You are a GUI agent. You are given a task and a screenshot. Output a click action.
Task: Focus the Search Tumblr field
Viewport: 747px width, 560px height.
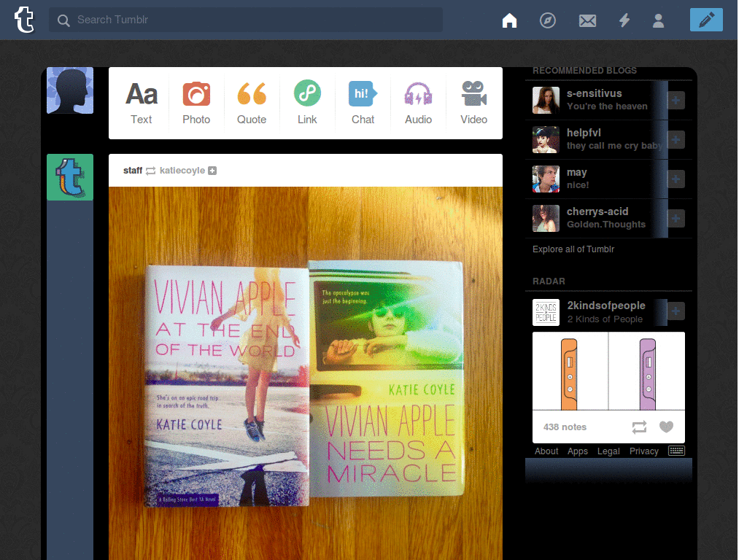[x=245, y=20]
